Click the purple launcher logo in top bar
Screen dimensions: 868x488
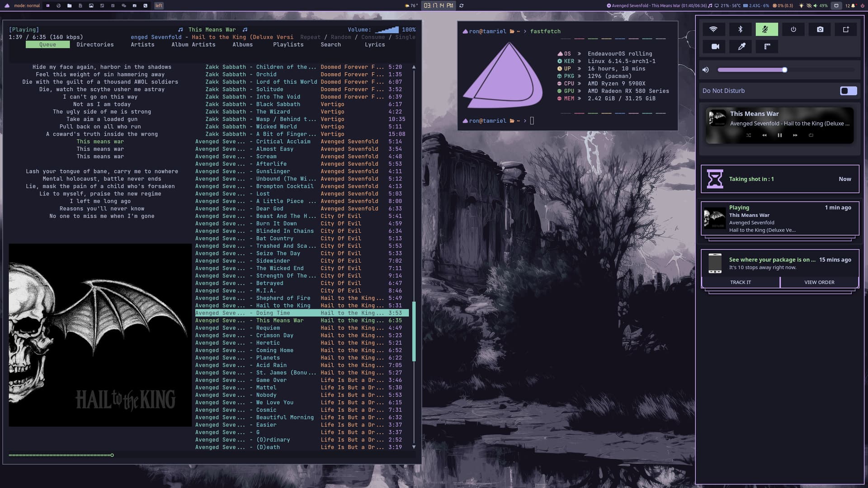pyautogui.click(x=7, y=5)
